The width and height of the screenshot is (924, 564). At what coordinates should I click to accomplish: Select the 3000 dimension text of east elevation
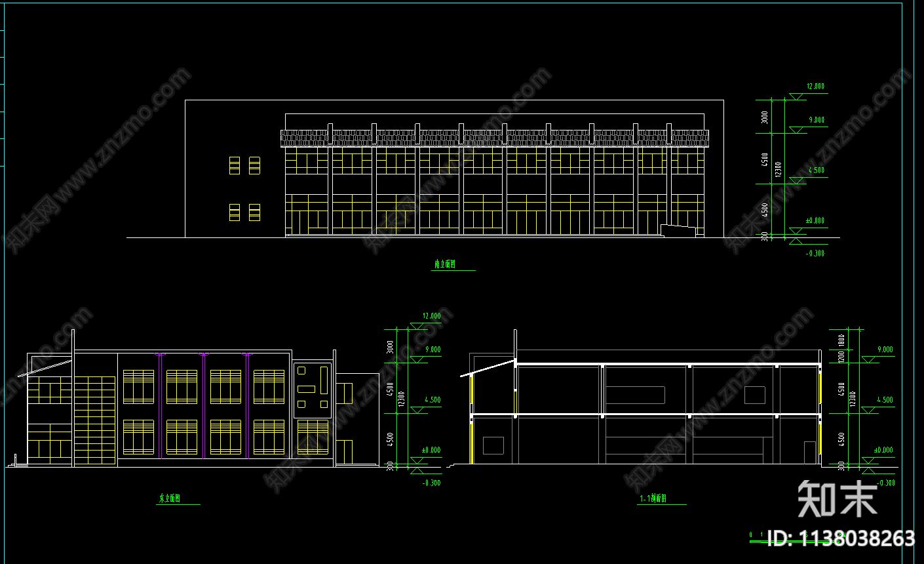391,346
